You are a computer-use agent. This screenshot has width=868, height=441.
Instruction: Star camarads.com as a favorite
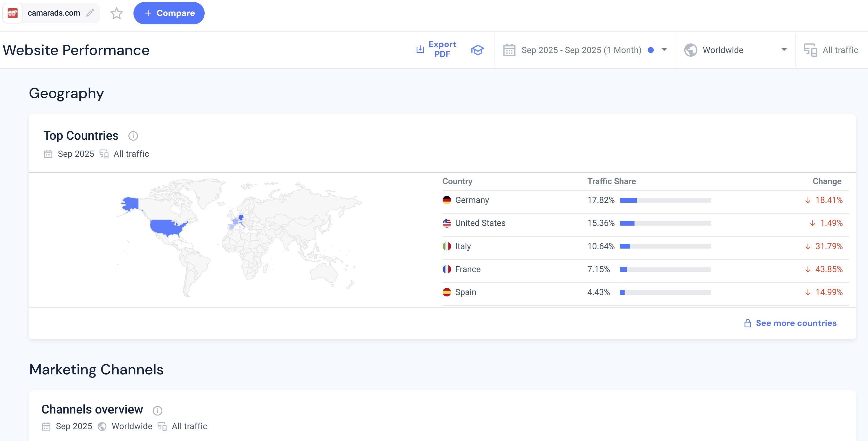click(x=116, y=14)
